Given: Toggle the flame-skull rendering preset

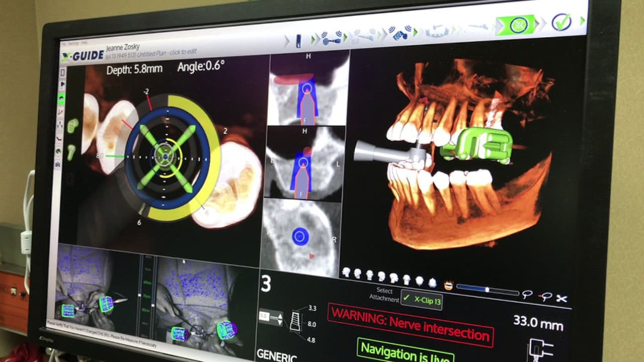Looking at the screenshot, I should (448, 285).
